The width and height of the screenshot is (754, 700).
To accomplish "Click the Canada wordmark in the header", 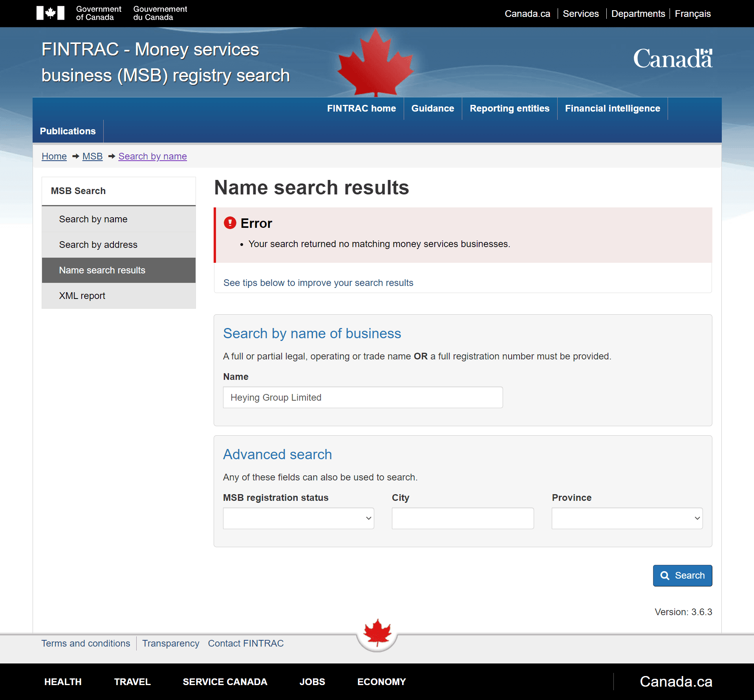I will (x=673, y=58).
